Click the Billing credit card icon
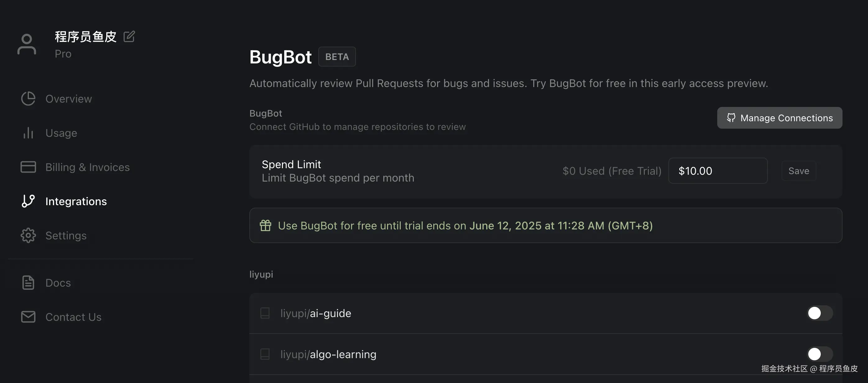The image size is (868, 383). click(28, 167)
